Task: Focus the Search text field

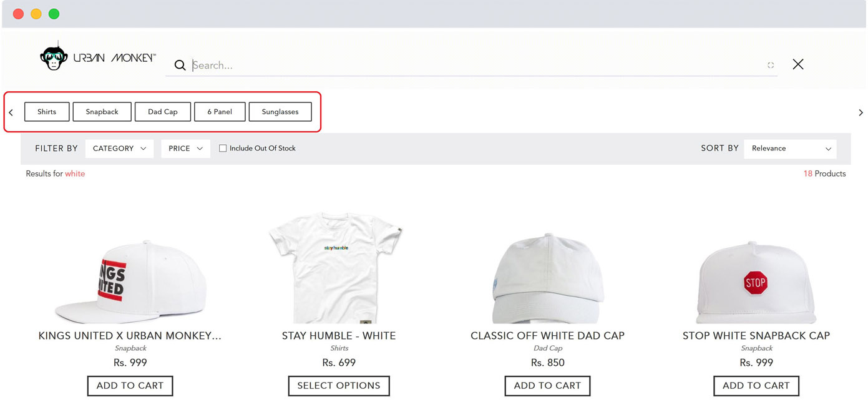Action: tap(474, 66)
